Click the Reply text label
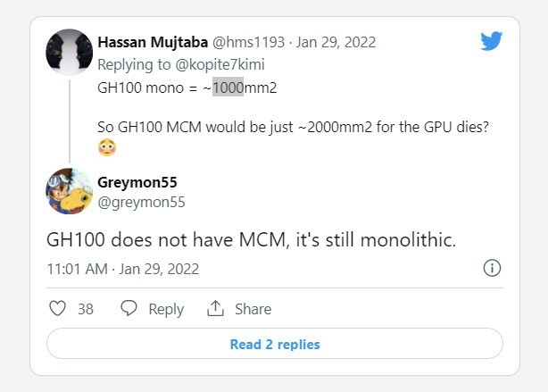548x392 pixels. (166, 309)
